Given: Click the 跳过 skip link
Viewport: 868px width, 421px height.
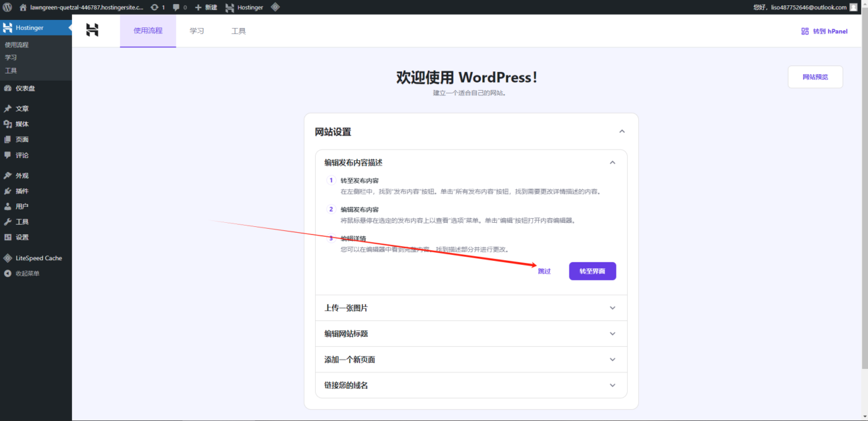Looking at the screenshot, I should (x=544, y=272).
